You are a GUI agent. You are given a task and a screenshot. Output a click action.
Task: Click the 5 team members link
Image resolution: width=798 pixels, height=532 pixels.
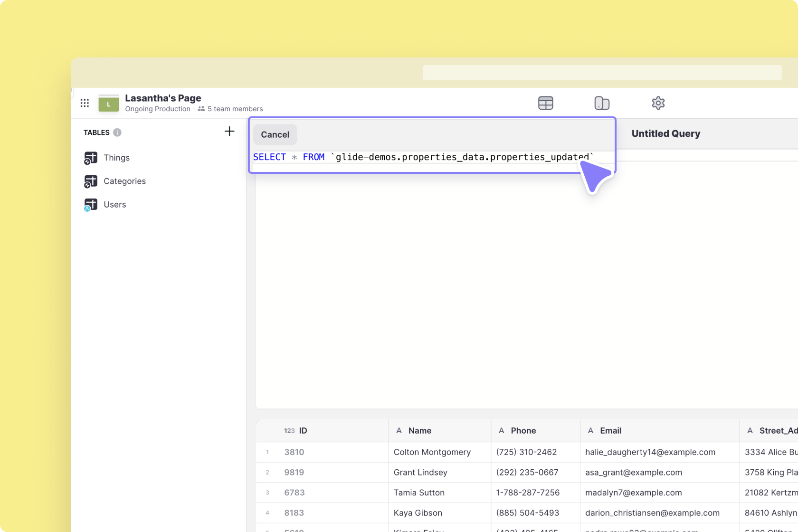click(235, 109)
